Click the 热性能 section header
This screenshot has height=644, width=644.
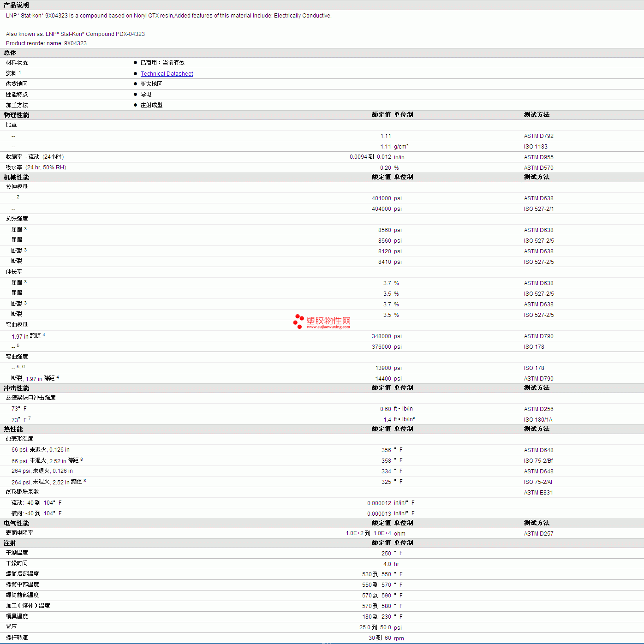click(x=13, y=429)
